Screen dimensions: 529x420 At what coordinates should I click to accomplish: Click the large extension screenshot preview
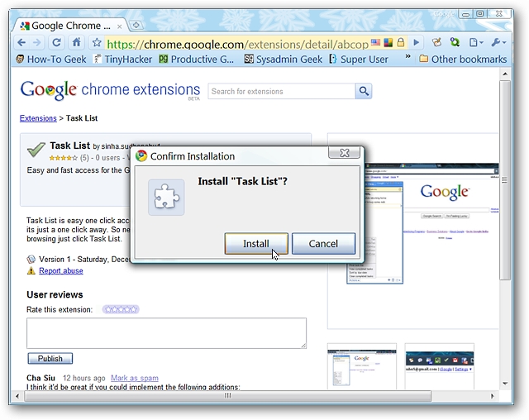coord(422,223)
